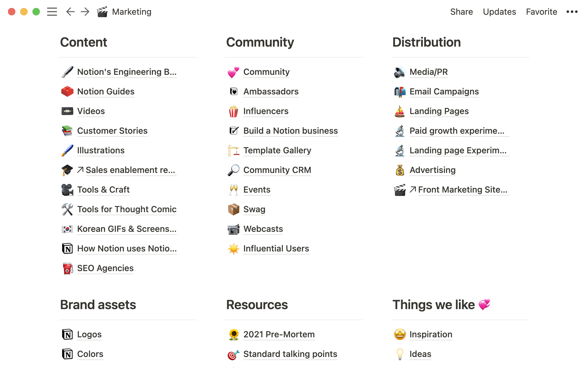The height and width of the screenshot is (368, 588).
Task: Open the sidebar with the hamburger menu
Action: [52, 11]
